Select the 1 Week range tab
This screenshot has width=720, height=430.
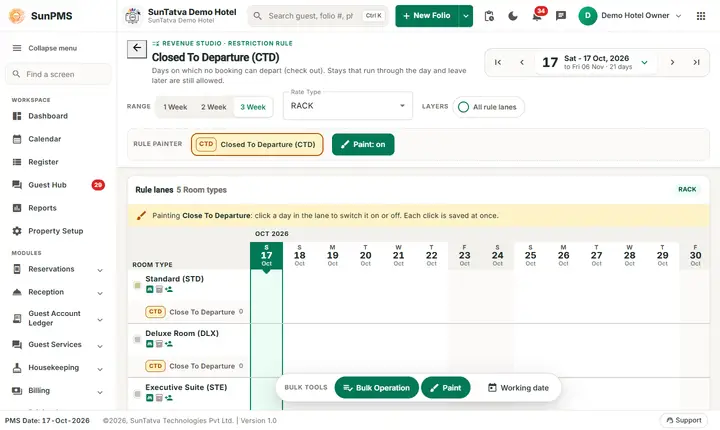click(x=175, y=107)
